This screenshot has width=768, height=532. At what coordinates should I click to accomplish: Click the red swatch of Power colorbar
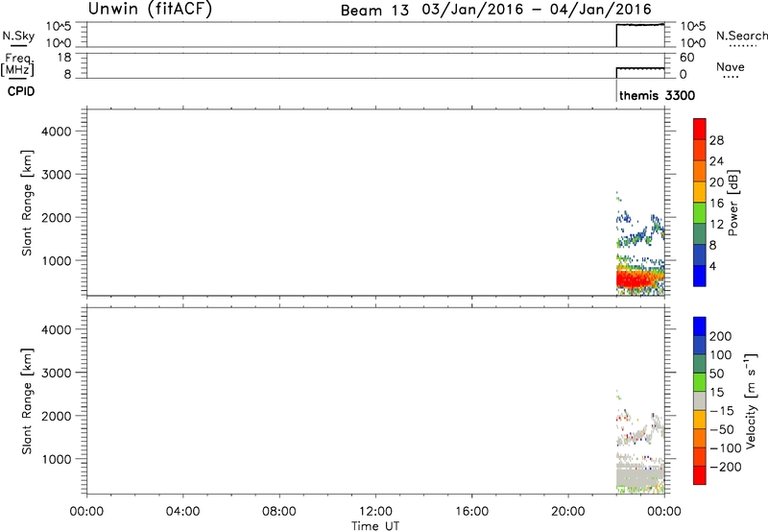click(700, 129)
